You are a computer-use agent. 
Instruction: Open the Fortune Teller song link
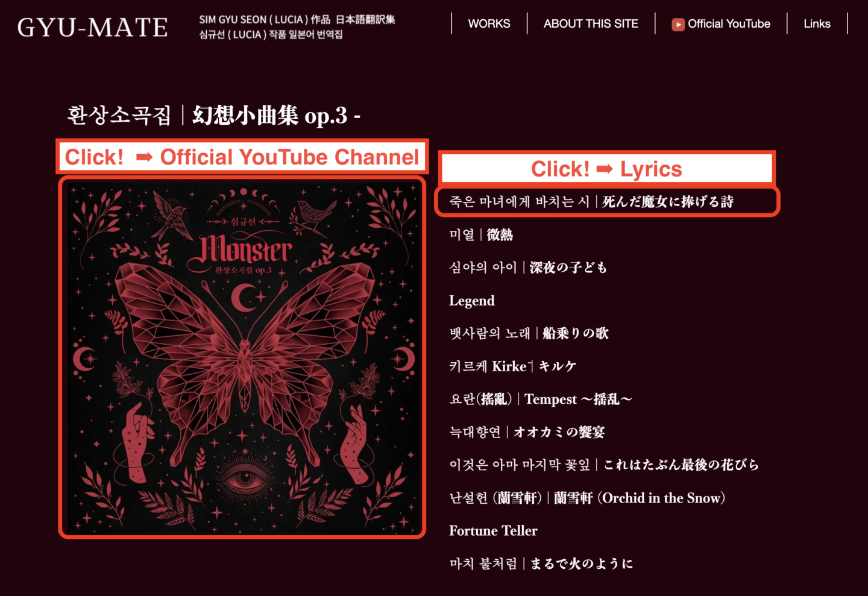(x=493, y=531)
